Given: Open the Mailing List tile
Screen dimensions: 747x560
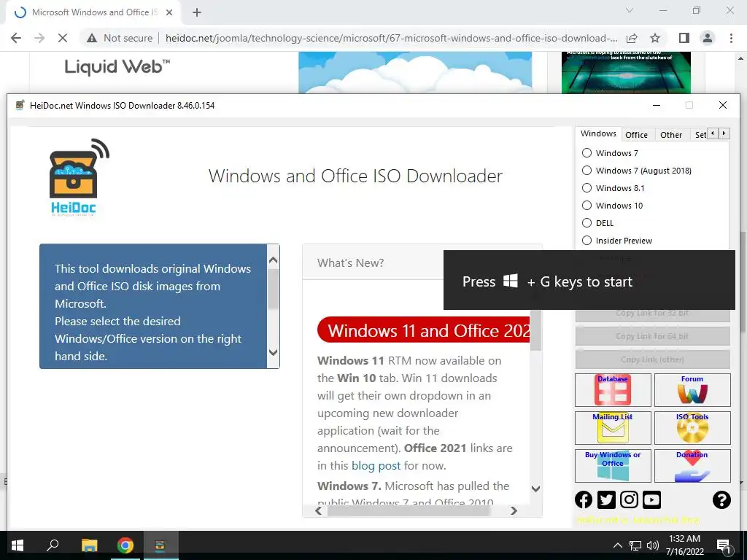Looking at the screenshot, I should [x=613, y=428].
